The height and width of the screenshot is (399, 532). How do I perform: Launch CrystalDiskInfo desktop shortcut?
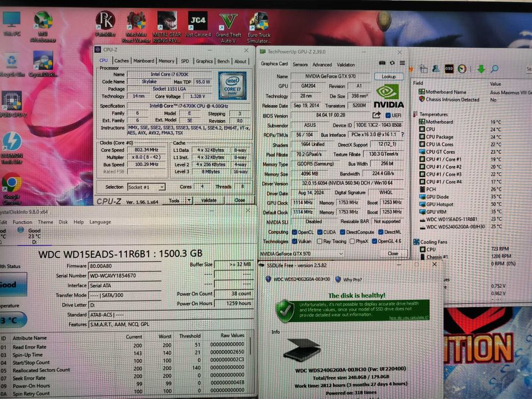click(x=43, y=64)
